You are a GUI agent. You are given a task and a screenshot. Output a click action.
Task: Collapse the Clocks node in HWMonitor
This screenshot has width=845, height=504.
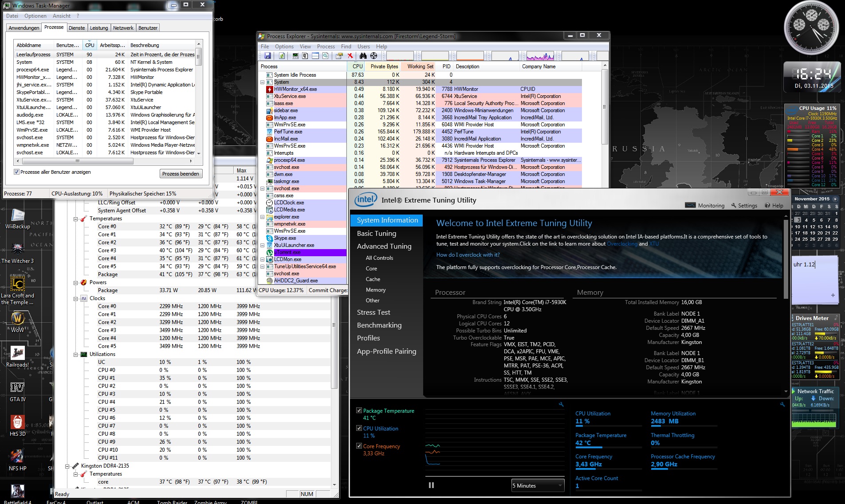pyautogui.click(x=76, y=298)
